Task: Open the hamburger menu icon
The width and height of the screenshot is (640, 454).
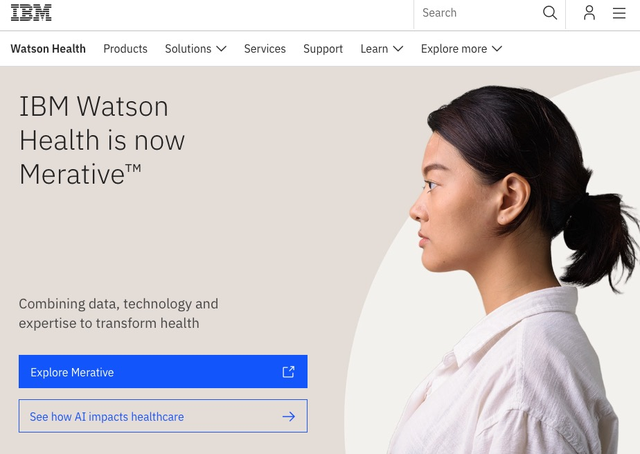Action: click(619, 13)
